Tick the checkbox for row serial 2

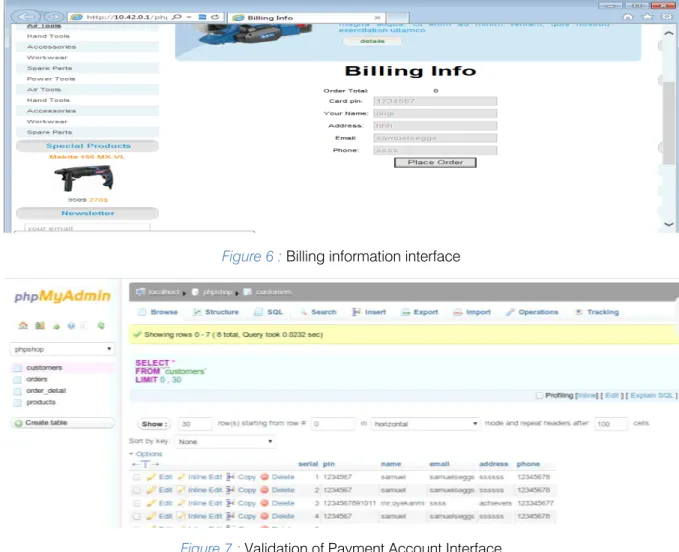pos(136,490)
